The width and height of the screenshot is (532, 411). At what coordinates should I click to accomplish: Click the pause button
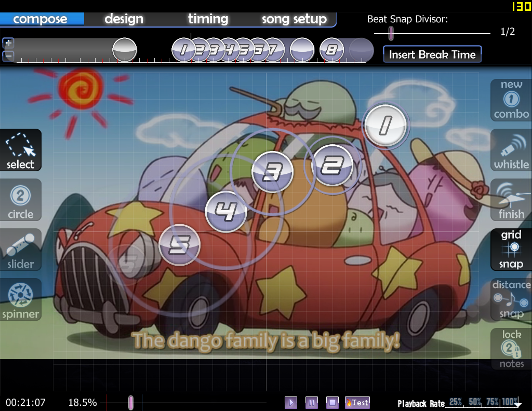click(x=312, y=403)
